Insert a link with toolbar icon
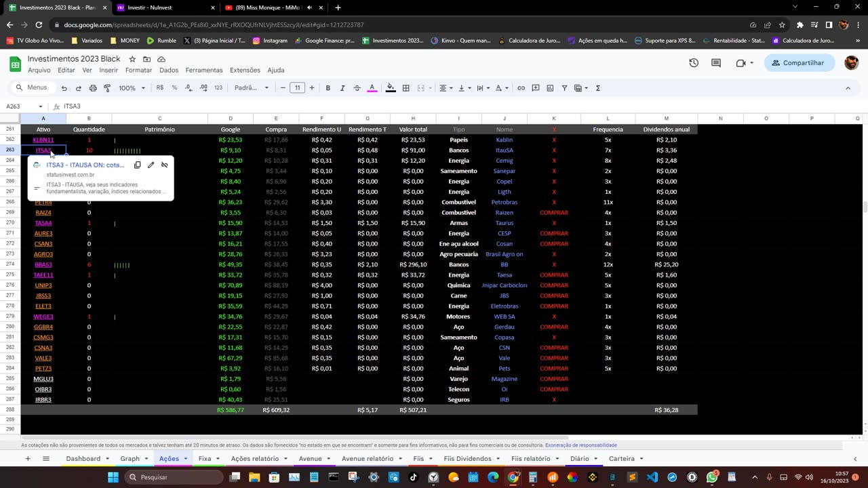The width and height of the screenshot is (868, 488). [521, 88]
